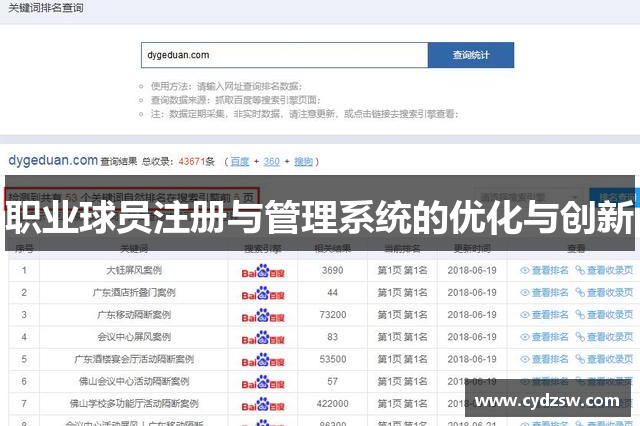Click the Baidu logo in row 5
This screenshot has width=640, height=426.
pos(263,359)
